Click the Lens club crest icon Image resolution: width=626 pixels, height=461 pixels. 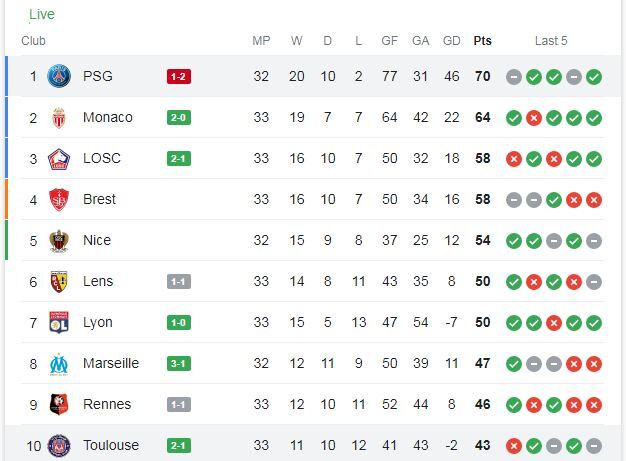[60, 281]
